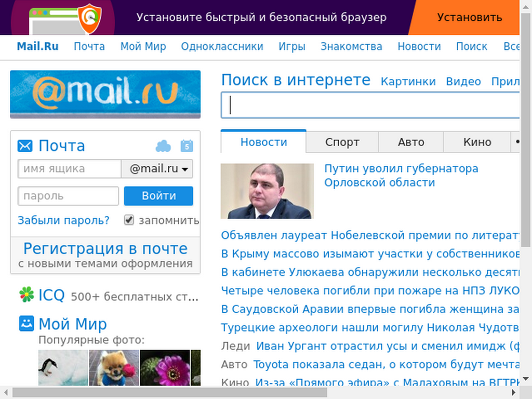This screenshot has height=399, width=532.
Task: Open the Четыре человека погибли headline
Action: (x=370, y=290)
